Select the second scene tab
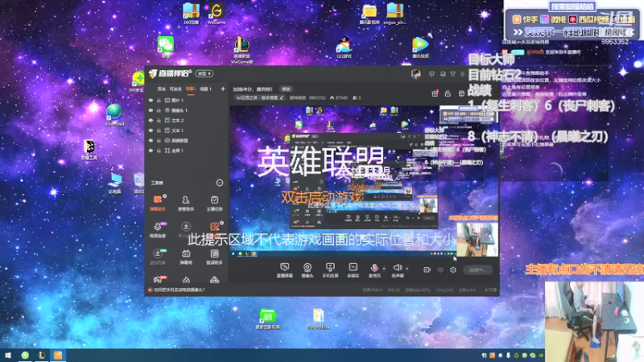This screenshot has height=362, width=644. point(175,89)
